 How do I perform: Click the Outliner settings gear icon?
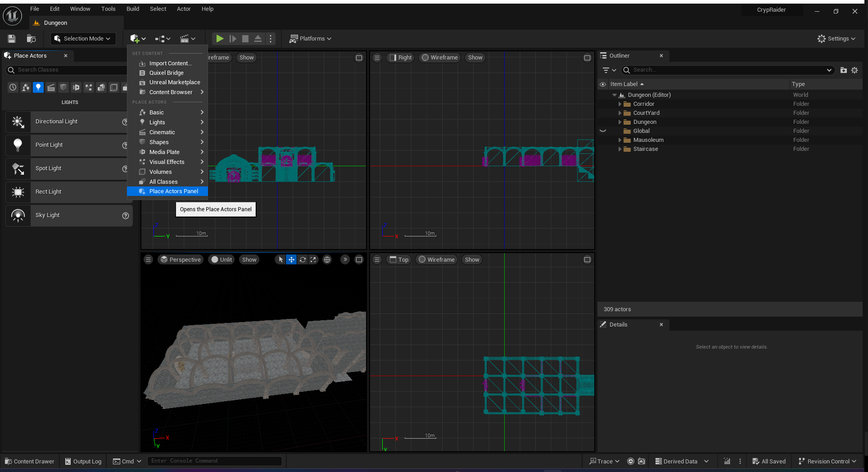click(x=854, y=70)
